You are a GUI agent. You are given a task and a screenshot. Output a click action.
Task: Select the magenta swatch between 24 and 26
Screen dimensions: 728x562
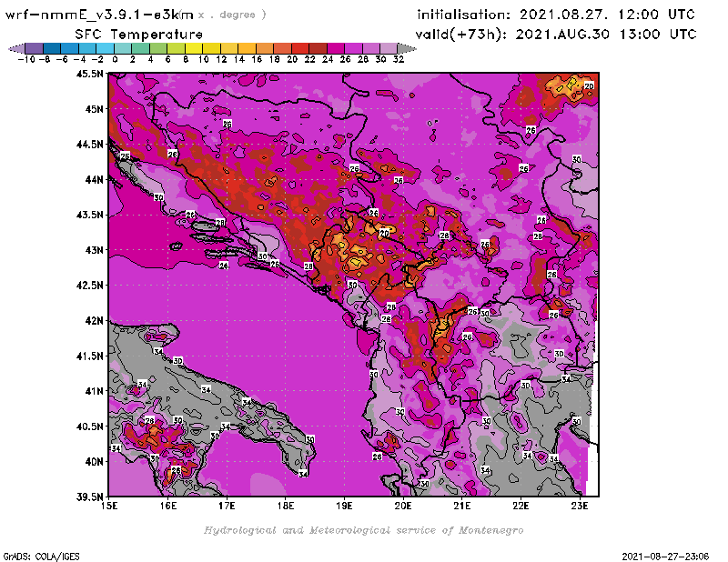click(336, 48)
